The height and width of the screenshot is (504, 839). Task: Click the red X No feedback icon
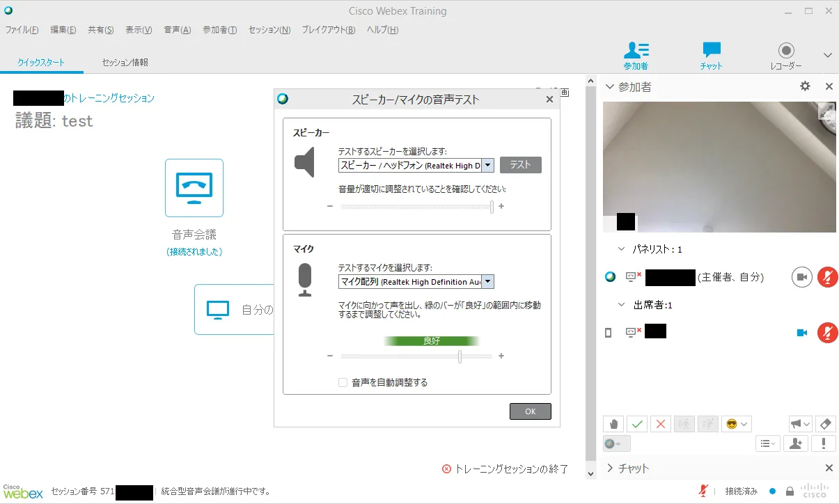tap(661, 423)
